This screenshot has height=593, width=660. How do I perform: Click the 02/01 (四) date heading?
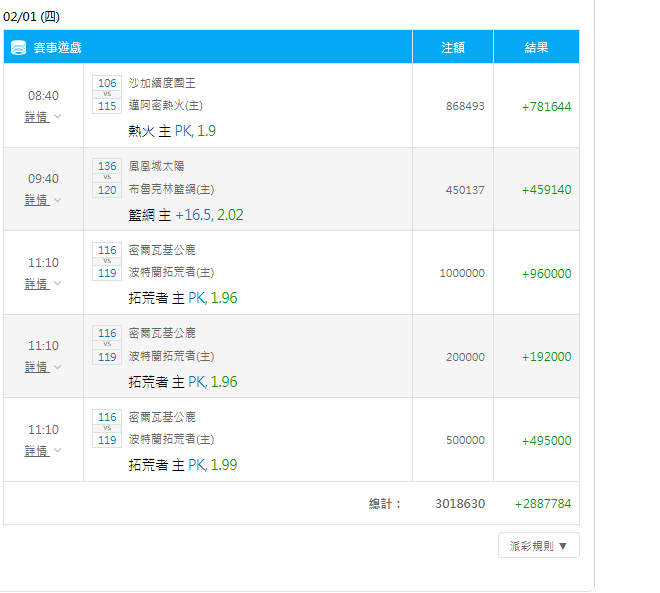pos(31,17)
